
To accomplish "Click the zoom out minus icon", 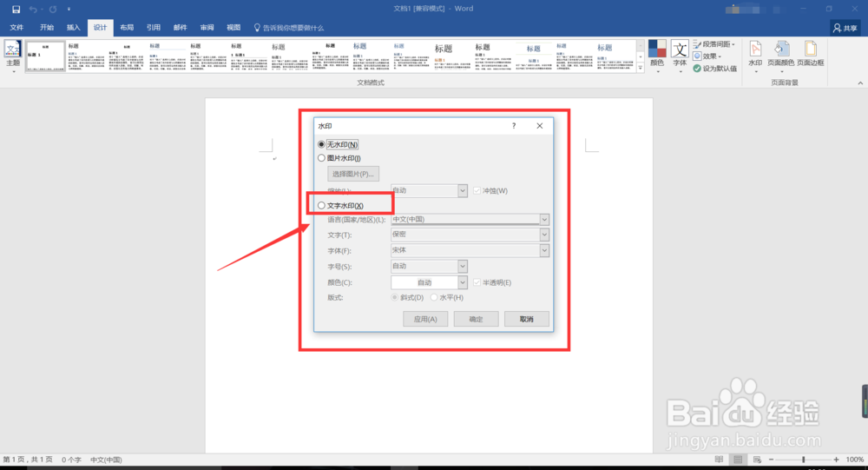I will pos(771,460).
